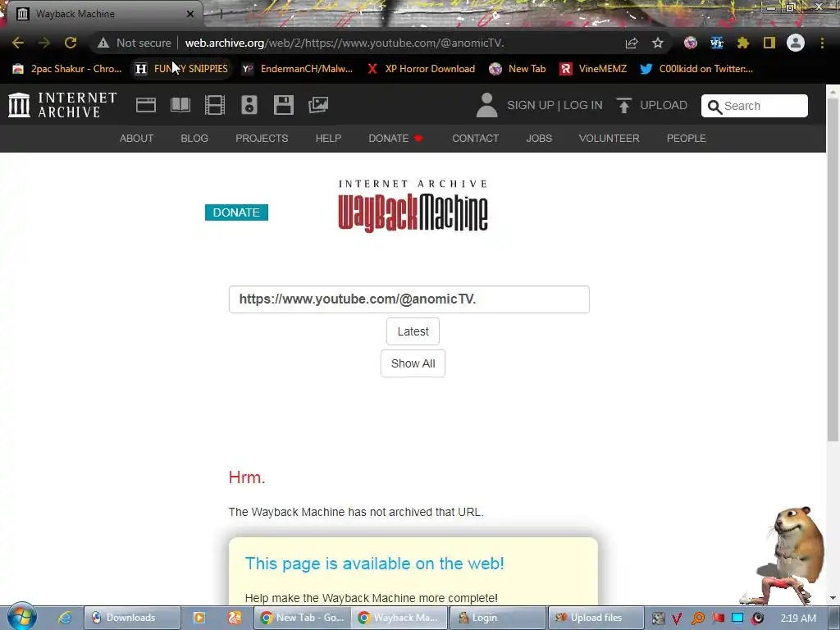Image resolution: width=840 pixels, height=630 pixels.
Task: Open the VOLUNTEER menu item
Action: [609, 138]
